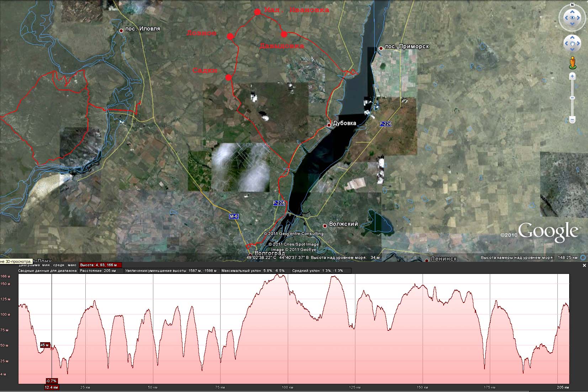The height and width of the screenshot is (392, 588).
Task: Select the Ленинск placemark dot
Action: 427,260
